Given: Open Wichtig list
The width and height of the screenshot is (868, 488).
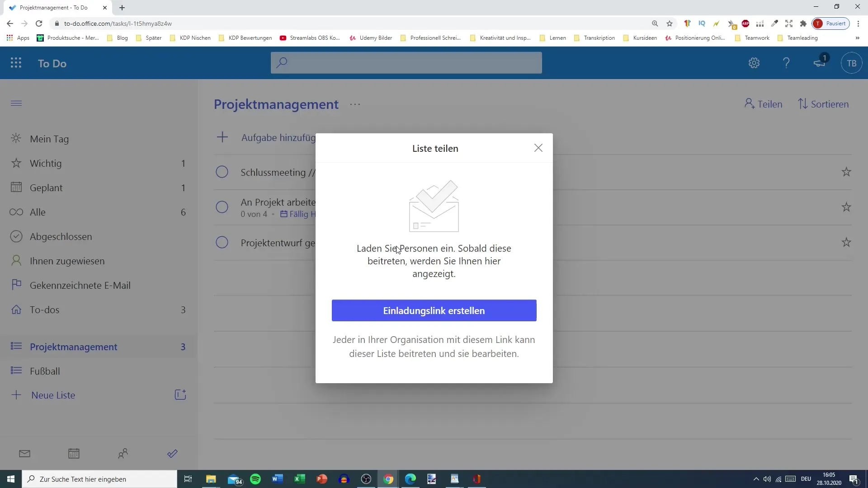Looking at the screenshot, I should [x=99, y=163].
